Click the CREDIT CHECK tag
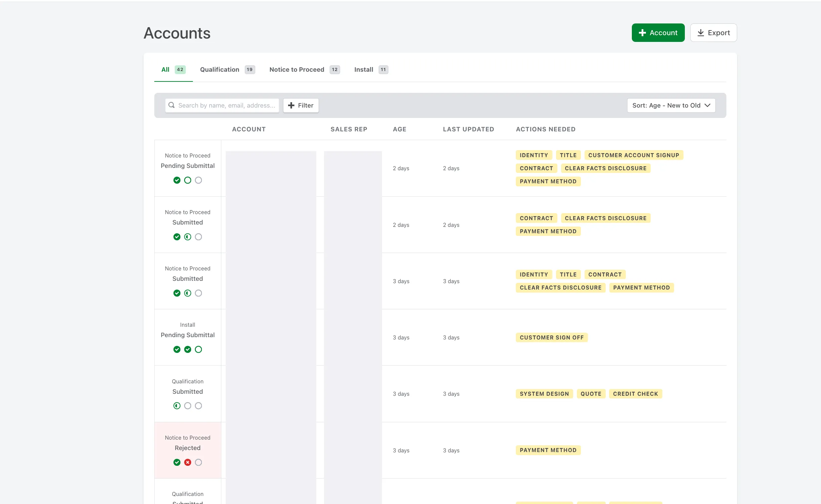The height and width of the screenshot is (504, 821). point(636,394)
